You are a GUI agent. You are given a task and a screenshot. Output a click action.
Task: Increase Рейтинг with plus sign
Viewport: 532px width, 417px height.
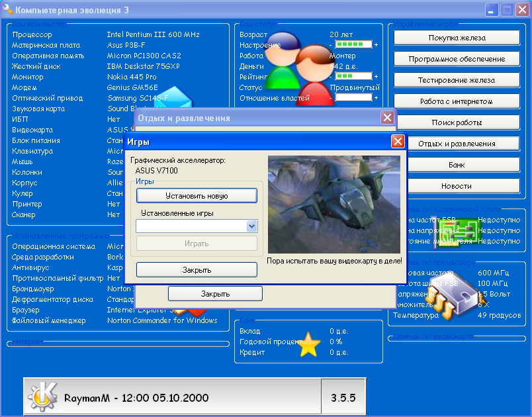coord(376,76)
